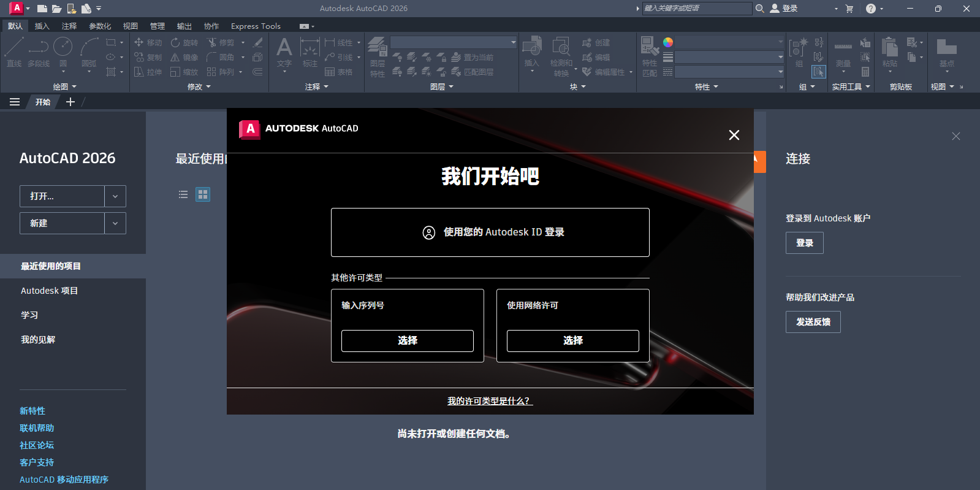
Task: Select the 多段线 polyline tool
Action: click(x=39, y=52)
